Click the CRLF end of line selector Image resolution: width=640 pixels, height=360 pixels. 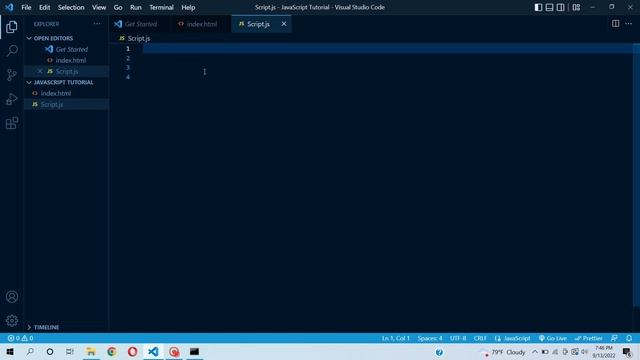point(480,338)
